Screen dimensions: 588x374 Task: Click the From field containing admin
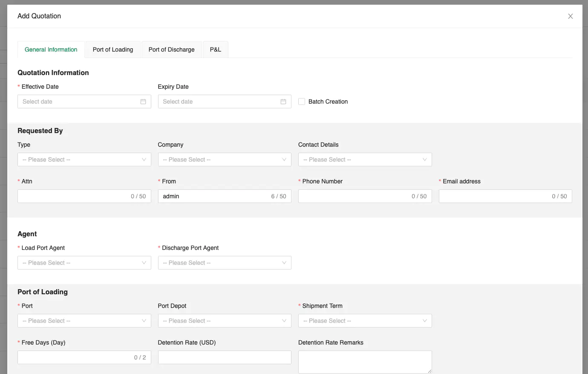pyautogui.click(x=225, y=196)
